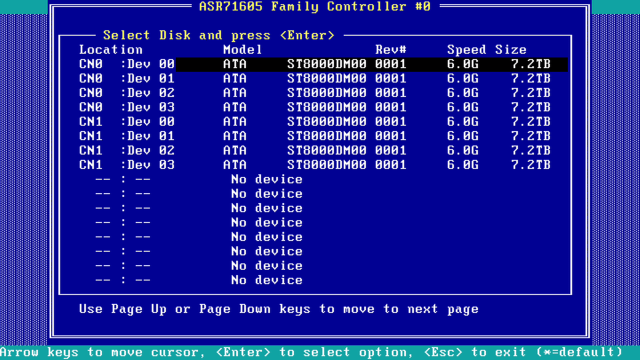Select disk CN1 Dev 00

[x=315, y=122]
